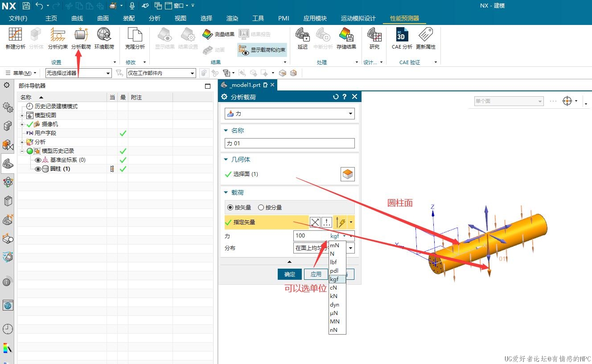Screen dimensions: 592x364
Task: Click the force value field showing 100
Action: (x=311, y=236)
